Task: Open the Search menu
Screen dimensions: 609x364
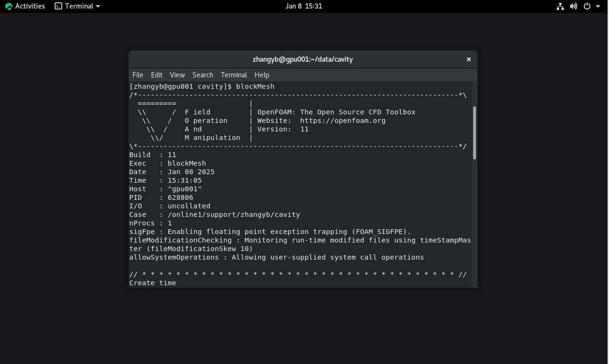Action: click(x=202, y=75)
